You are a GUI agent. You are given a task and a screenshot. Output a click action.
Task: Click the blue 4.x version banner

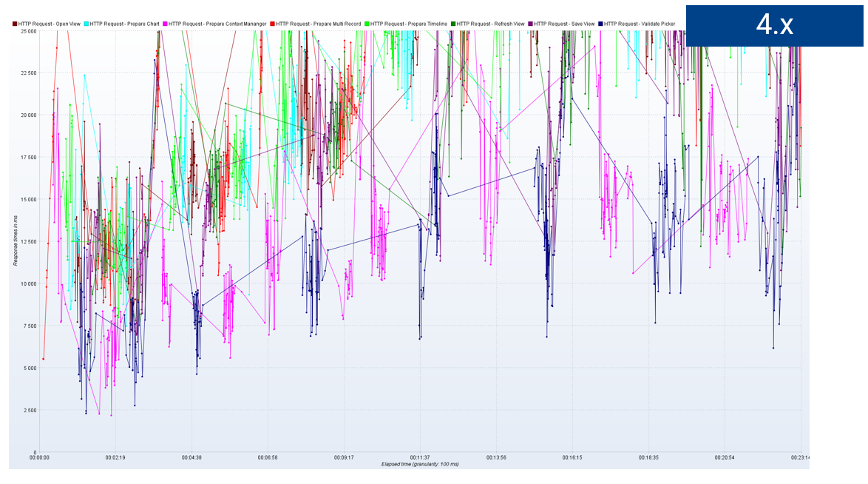tap(774, 25)
